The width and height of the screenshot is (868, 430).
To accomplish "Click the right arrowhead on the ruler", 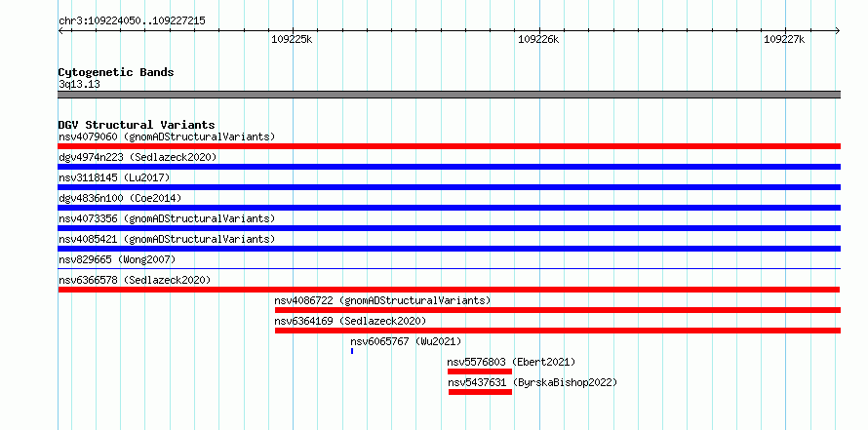I will (838, 30).
